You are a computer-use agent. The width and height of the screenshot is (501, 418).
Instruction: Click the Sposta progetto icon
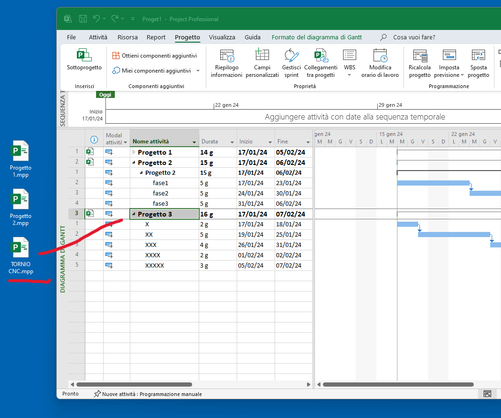click(478, 63)
